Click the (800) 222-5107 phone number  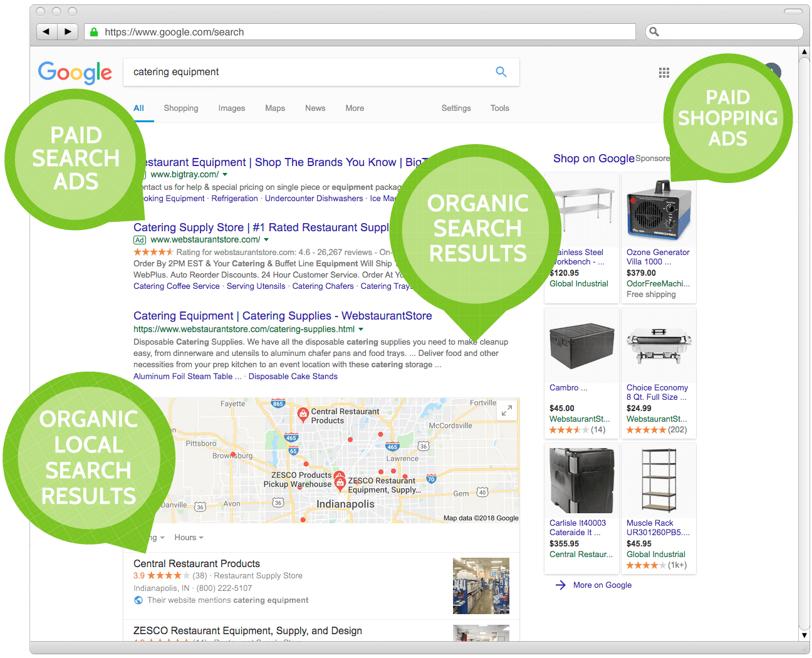224,588
